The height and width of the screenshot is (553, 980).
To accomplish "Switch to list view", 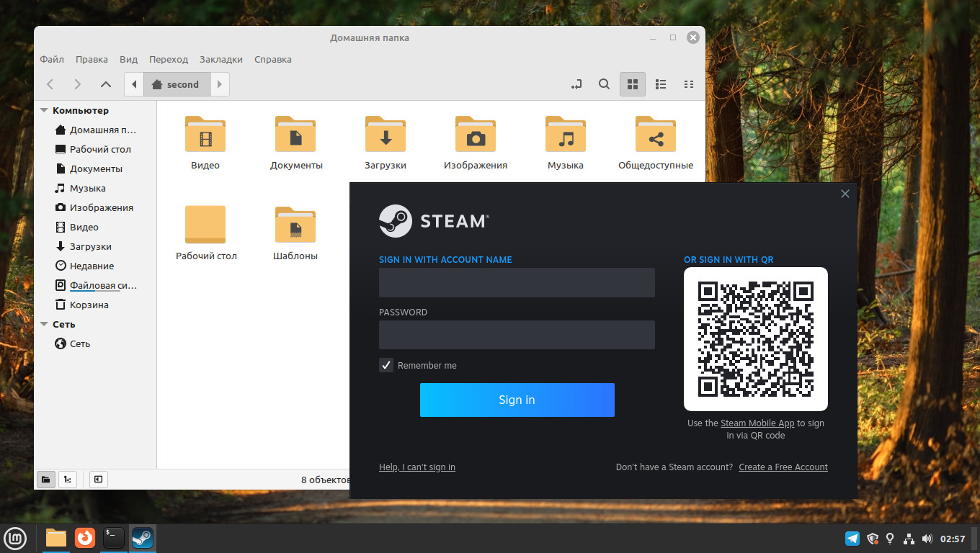I will (661, 84).
